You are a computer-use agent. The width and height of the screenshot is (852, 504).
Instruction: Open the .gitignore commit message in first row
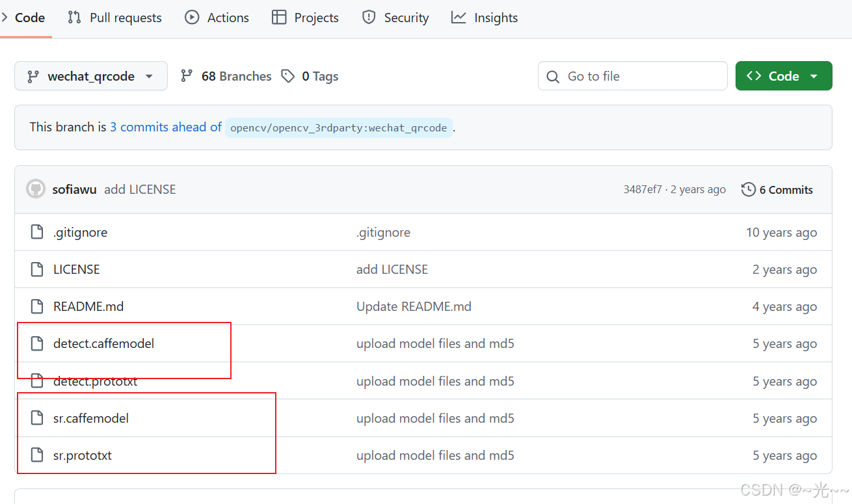[x=384, y=232]
